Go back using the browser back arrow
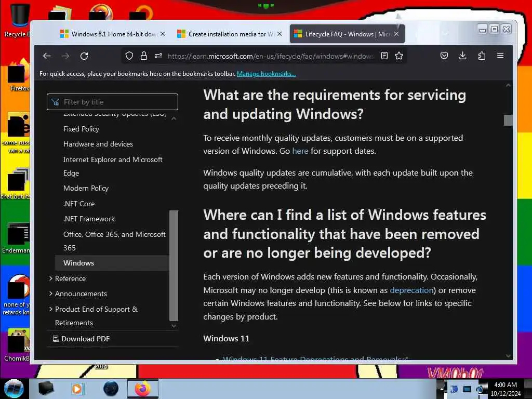This screenshot has height=399, width=532. (47, 56)
